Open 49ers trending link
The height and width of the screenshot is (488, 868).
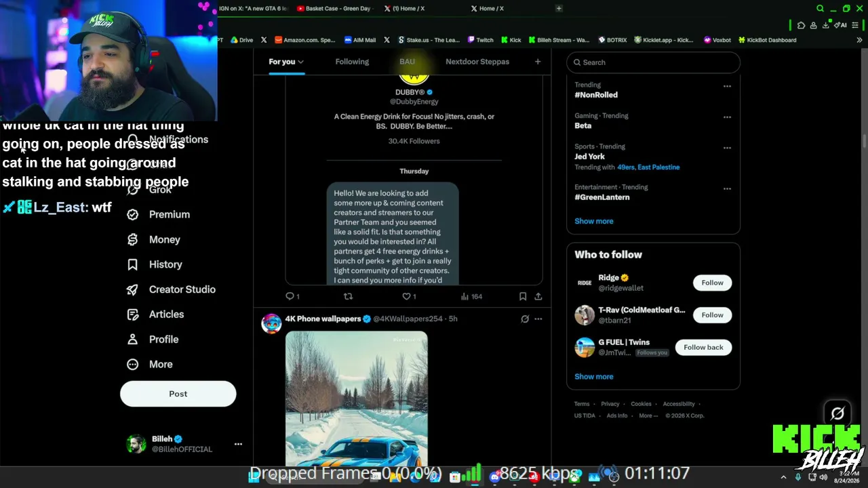(625, 167)
